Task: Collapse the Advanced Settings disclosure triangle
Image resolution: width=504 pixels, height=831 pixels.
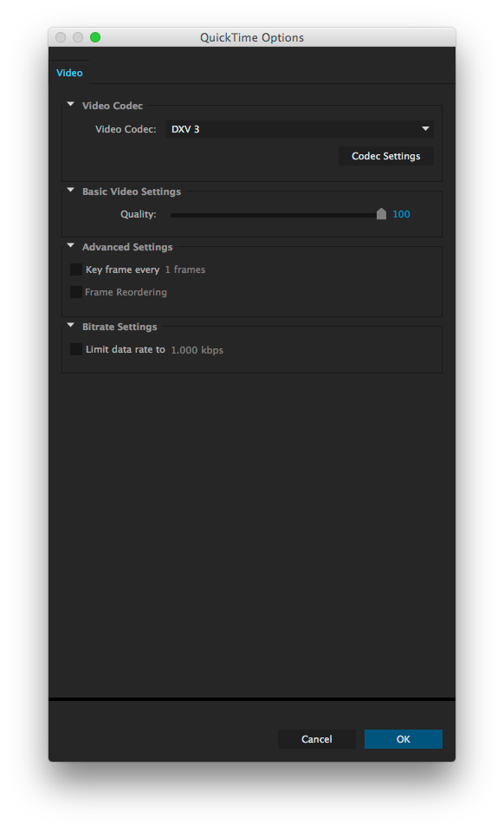Action: click(x=70, y=246)
